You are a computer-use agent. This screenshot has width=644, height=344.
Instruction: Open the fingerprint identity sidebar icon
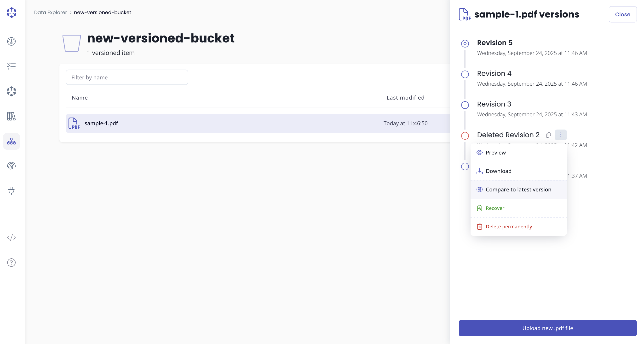coord(11,166)
